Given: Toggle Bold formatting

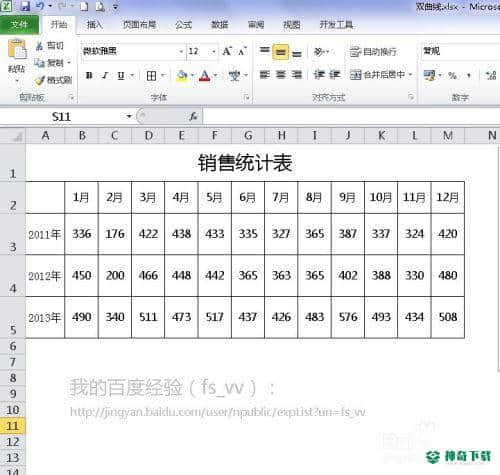Looking at the screenshot, I should [x=89, y=76].
